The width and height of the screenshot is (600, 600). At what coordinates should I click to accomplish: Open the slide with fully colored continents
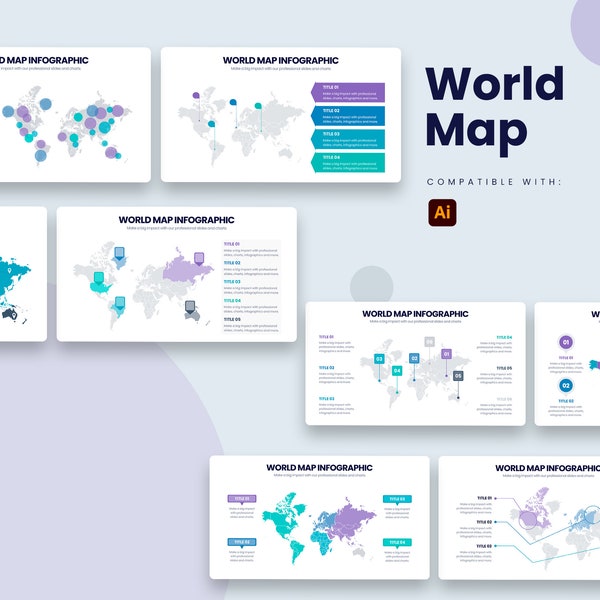pyautogui.click(x=320, y=517)
